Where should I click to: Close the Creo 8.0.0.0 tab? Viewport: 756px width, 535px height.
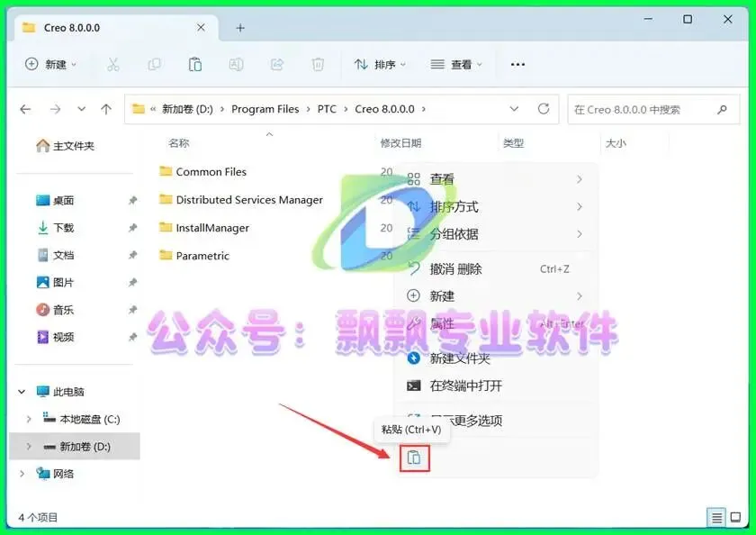(x=201, y=28)
